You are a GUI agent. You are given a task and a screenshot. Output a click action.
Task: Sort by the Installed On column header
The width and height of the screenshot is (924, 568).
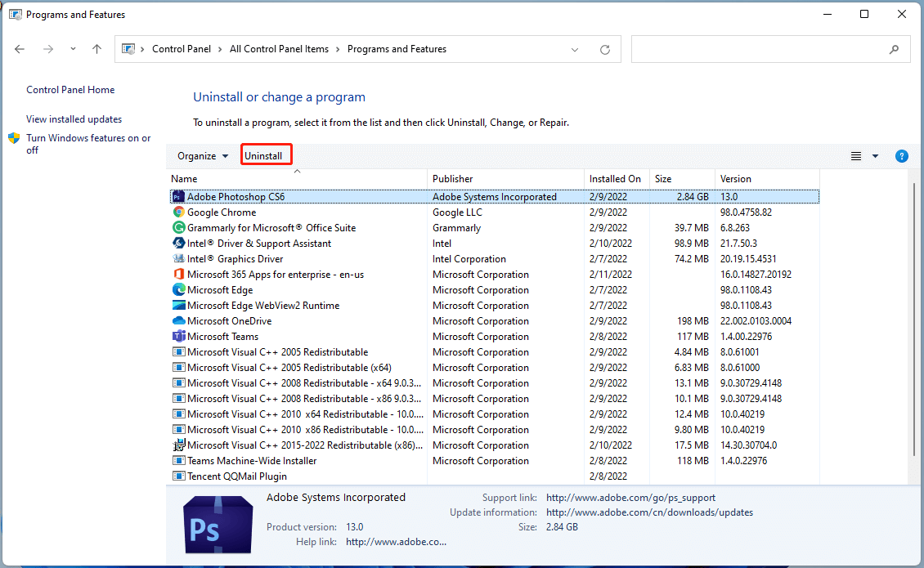[617, 178]
